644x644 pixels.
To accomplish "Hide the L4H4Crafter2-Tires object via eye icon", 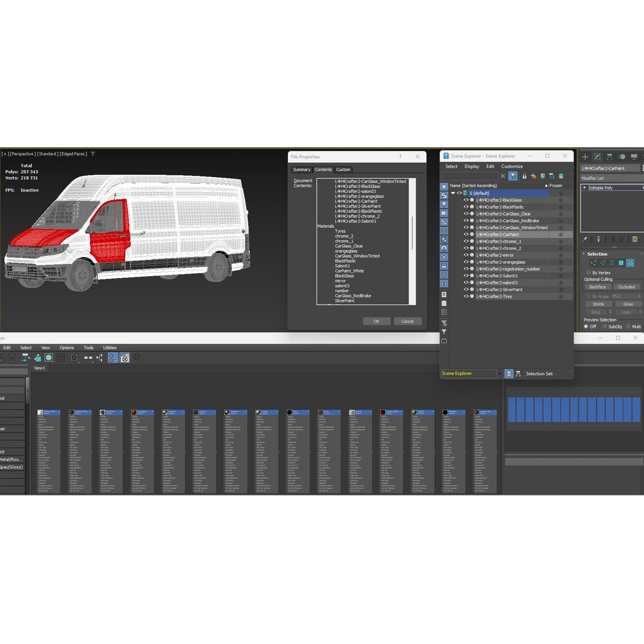I will (466, 296).
